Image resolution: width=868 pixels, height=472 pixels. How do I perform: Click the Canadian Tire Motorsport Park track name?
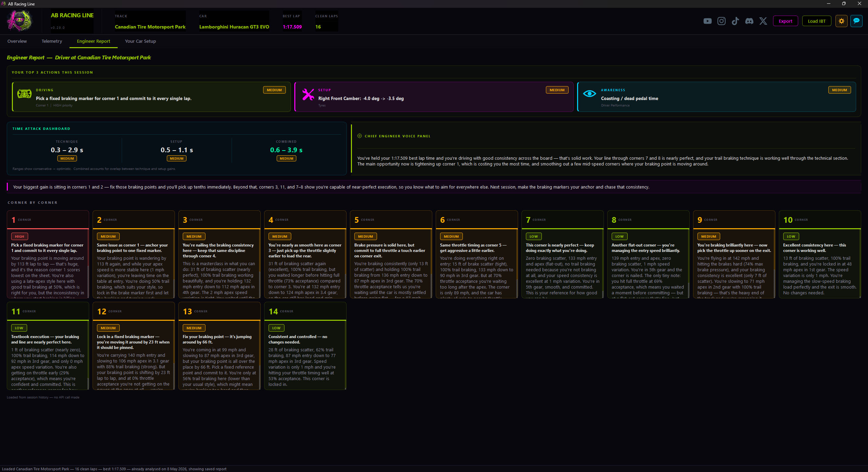tap(150, 27)
